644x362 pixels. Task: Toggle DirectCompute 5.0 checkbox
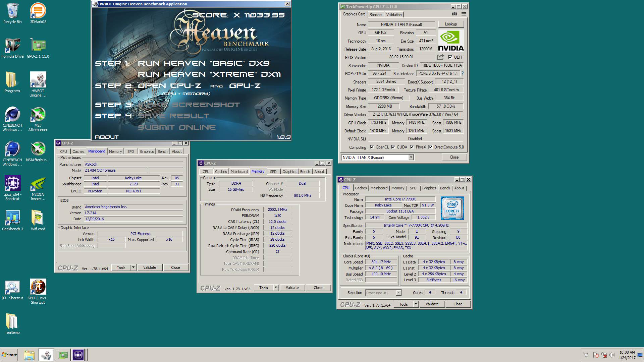(430, 147)
